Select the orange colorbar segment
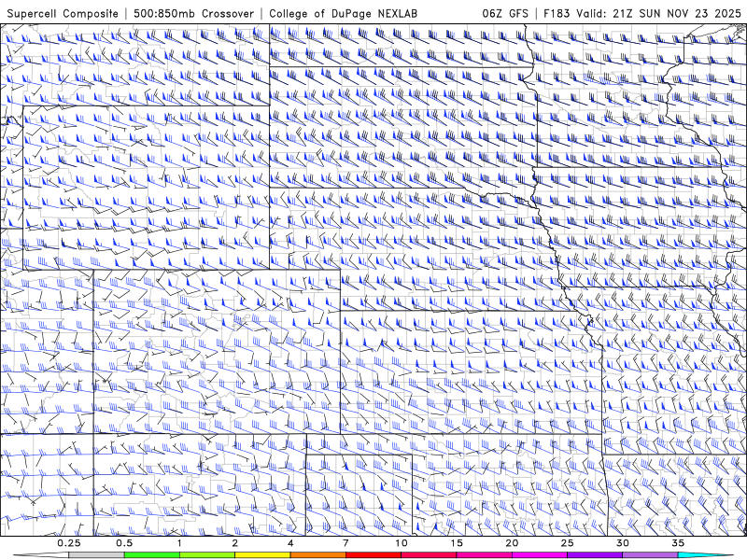The height and width of the screenshot is (560, 747). click(317, 555)
